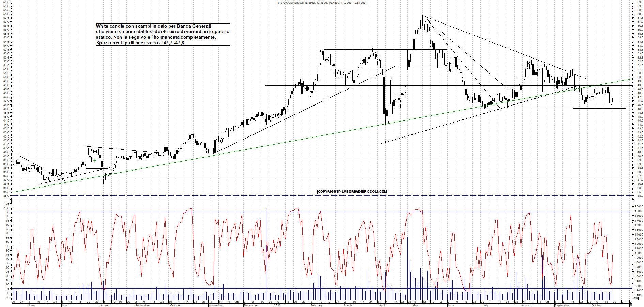
Task: Click the 58.0 label on right price axis
Action: (x=640, y=14)
